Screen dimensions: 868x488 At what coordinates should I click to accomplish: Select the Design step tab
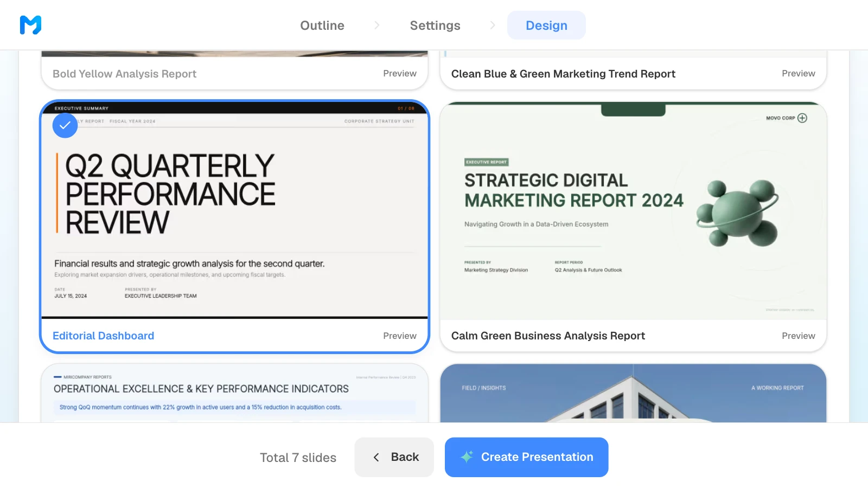coord(546,25)
